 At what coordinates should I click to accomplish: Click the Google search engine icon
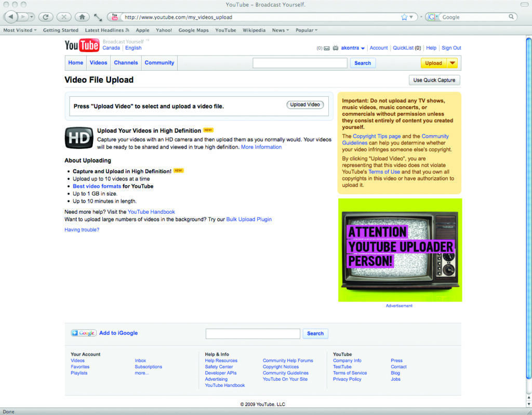coord(431,17)
